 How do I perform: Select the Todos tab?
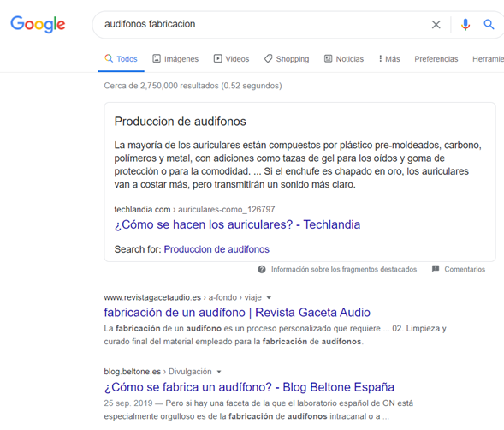(122, 59)
